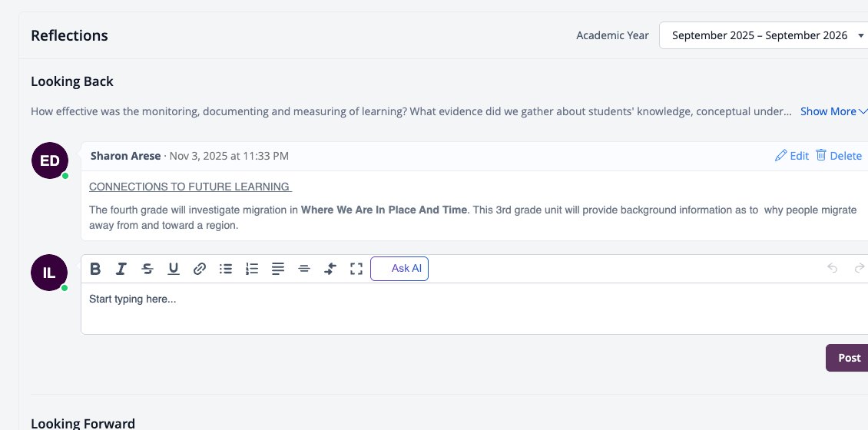Screen dimensions: 868x430
Task: Insert a horizontal rule divider
Action: pos(304,269)
